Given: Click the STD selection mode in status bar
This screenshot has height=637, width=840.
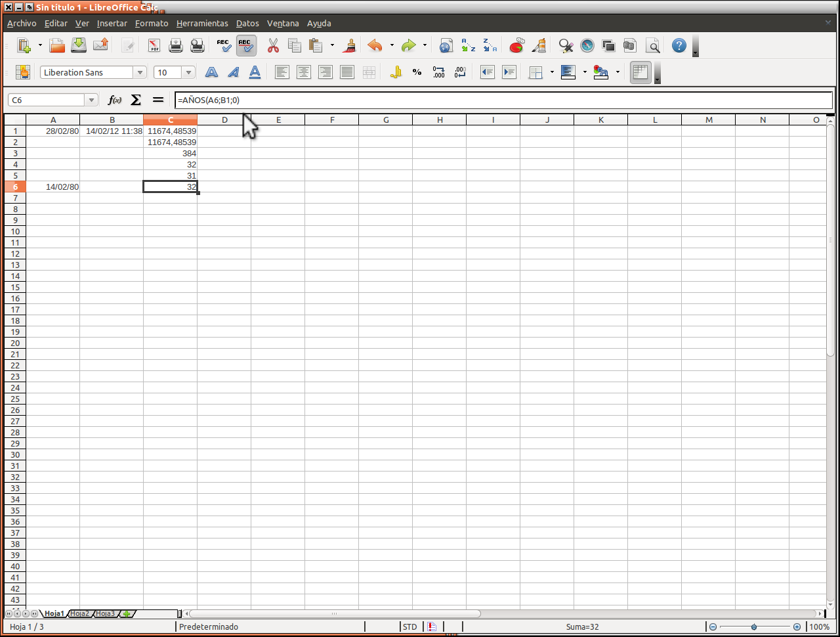Looking at the screenshot, I should point(410,626).
